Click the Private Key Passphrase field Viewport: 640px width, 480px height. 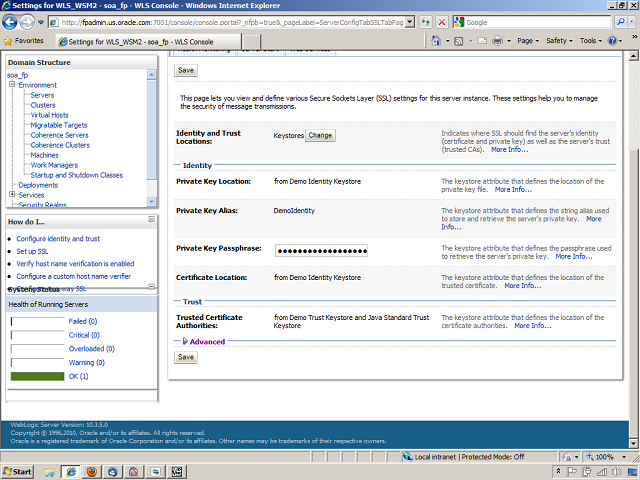pyautogui.click(x=321, y=251)
